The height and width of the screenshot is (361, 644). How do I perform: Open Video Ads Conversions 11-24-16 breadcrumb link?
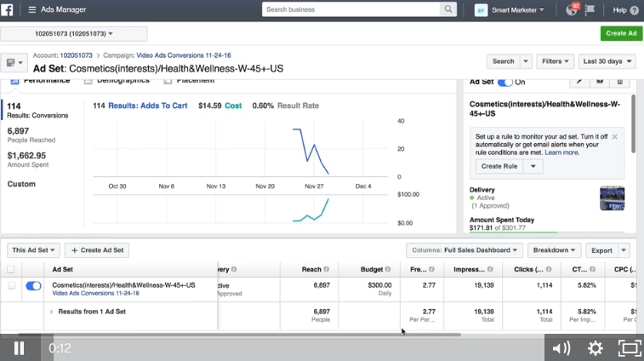pos(184,55)
